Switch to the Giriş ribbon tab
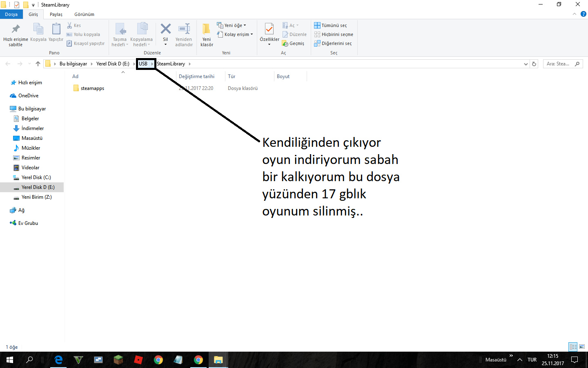This screenshot has height=368, width=588. point(33,14)
